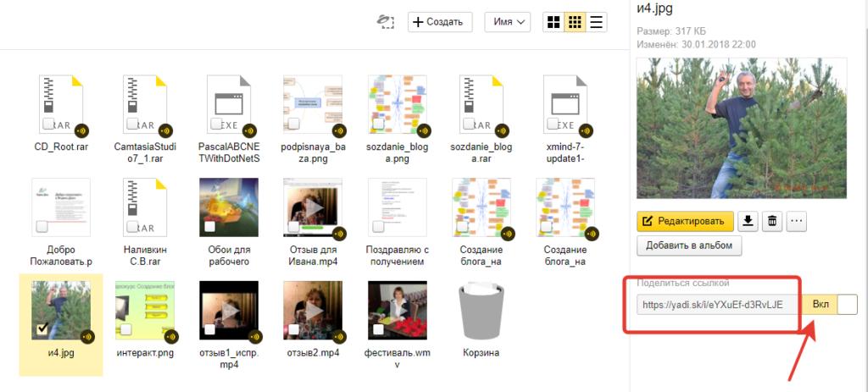The height and width of the screenshot is (392, 868).
Task: Open the Имя sort dropdown
Action: click(x=508, y=22)
